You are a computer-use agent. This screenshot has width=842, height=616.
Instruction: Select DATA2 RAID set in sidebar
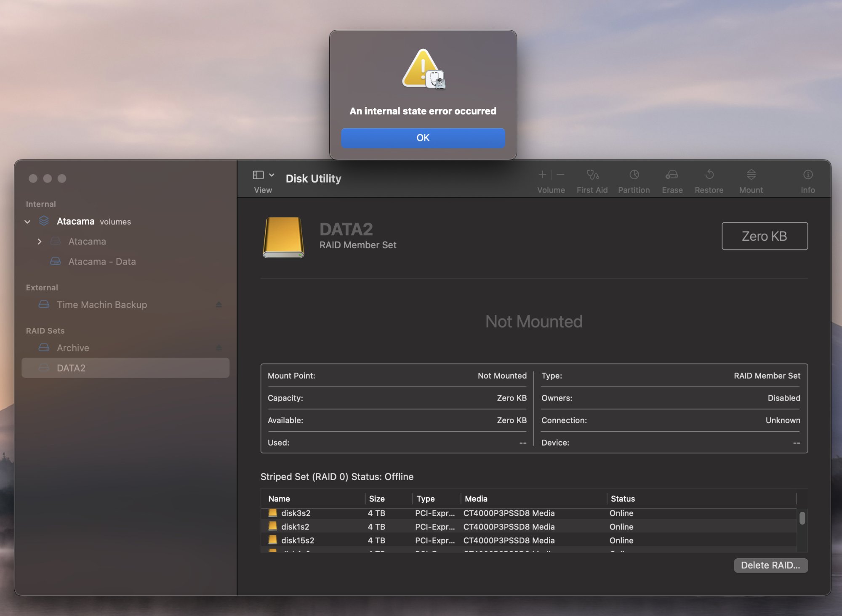point(125,368)
